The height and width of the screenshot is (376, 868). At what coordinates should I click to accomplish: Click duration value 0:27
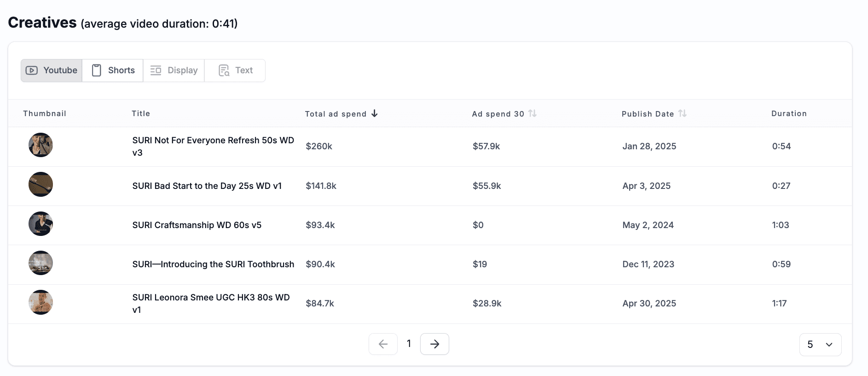(x=781, y=186)
